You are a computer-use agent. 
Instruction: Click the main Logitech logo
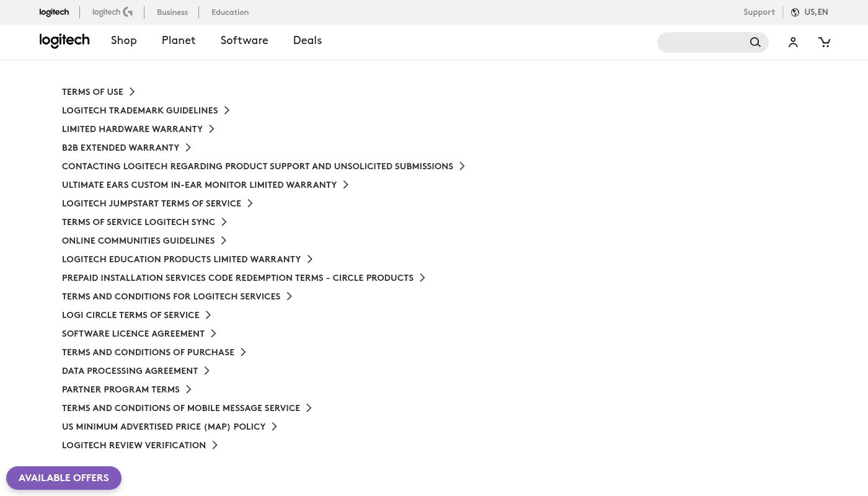tap(64, 41)
